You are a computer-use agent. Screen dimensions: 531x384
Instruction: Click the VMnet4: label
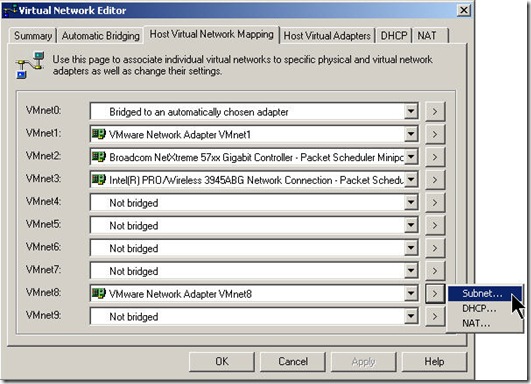[x=44, y=201]
